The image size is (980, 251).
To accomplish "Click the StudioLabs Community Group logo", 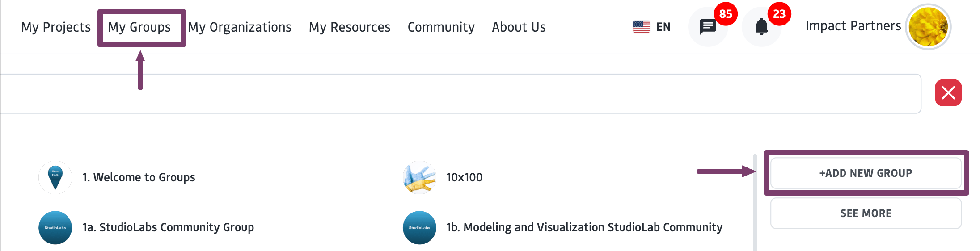I will [55, 228].
